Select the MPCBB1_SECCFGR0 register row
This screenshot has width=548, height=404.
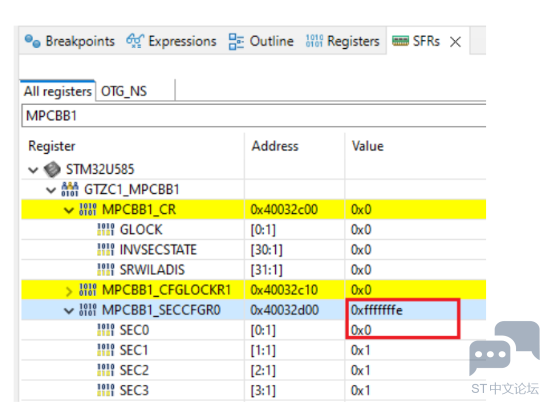254,310
